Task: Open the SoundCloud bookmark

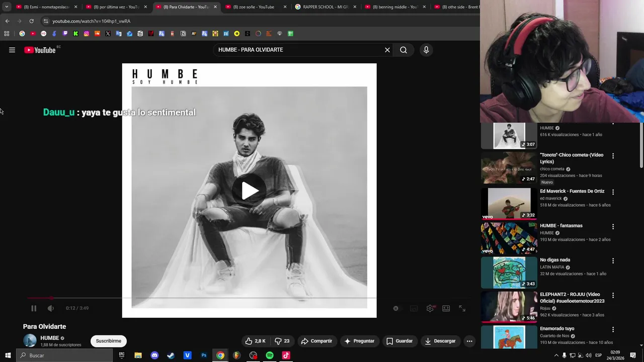Action: click(97, 34)
